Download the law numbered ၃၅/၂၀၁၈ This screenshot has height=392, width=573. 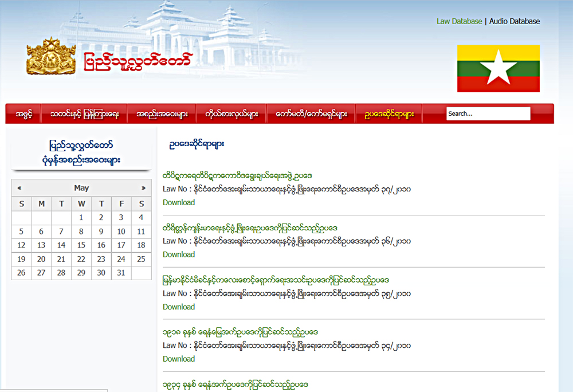tap(179, 307)
